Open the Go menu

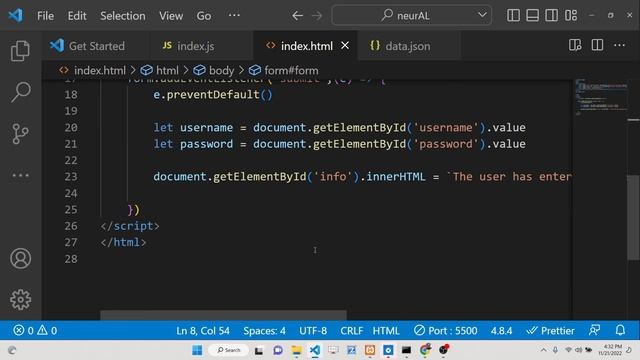[204, 16]
